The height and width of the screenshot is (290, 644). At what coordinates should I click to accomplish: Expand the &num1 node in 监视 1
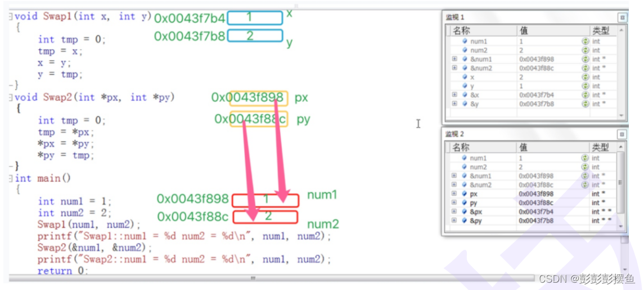click(454, 59)
